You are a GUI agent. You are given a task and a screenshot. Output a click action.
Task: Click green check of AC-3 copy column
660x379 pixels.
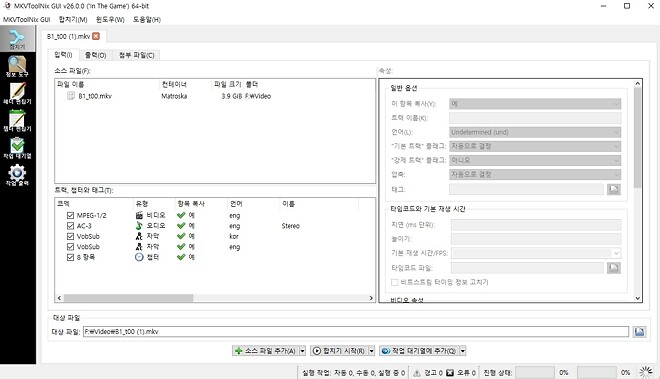tap(181, 226)
